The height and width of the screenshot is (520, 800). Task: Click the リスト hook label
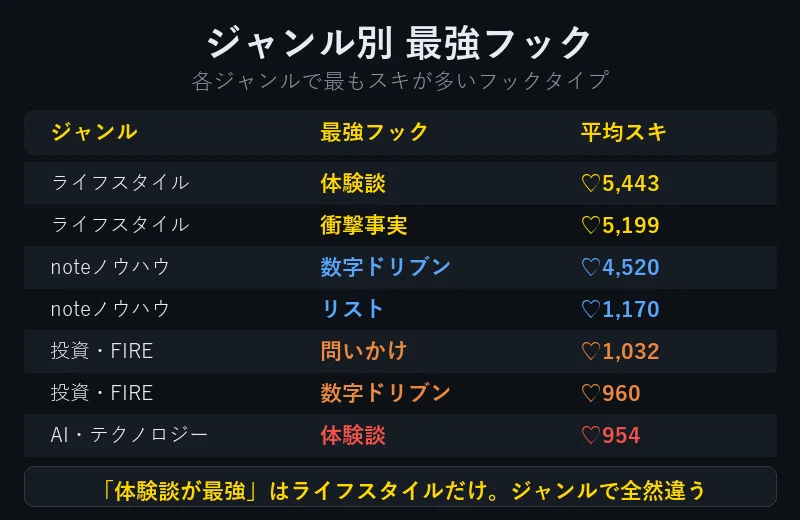coord(353,309)
